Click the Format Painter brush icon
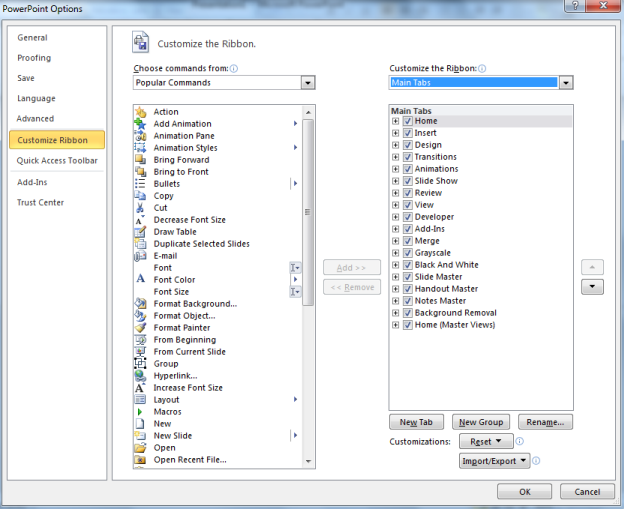Image resolution: width=624 pixels, height=509 pixels. click(x=140, y=328)
